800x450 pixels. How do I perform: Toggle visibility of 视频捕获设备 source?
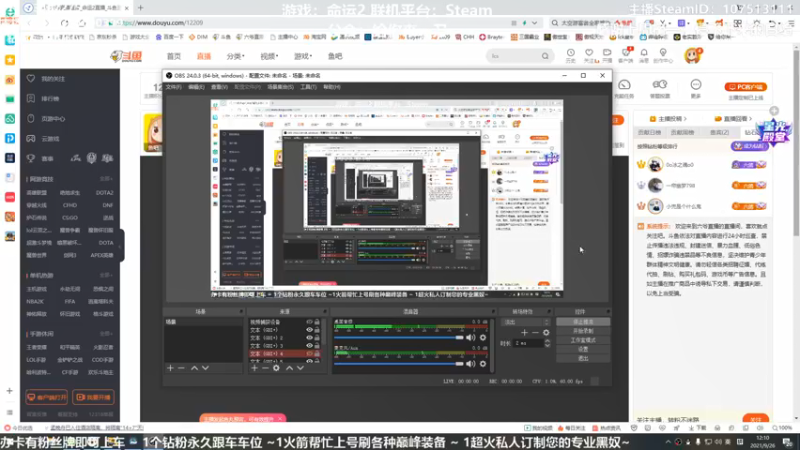pyautogui.click(x=309, y=322)
